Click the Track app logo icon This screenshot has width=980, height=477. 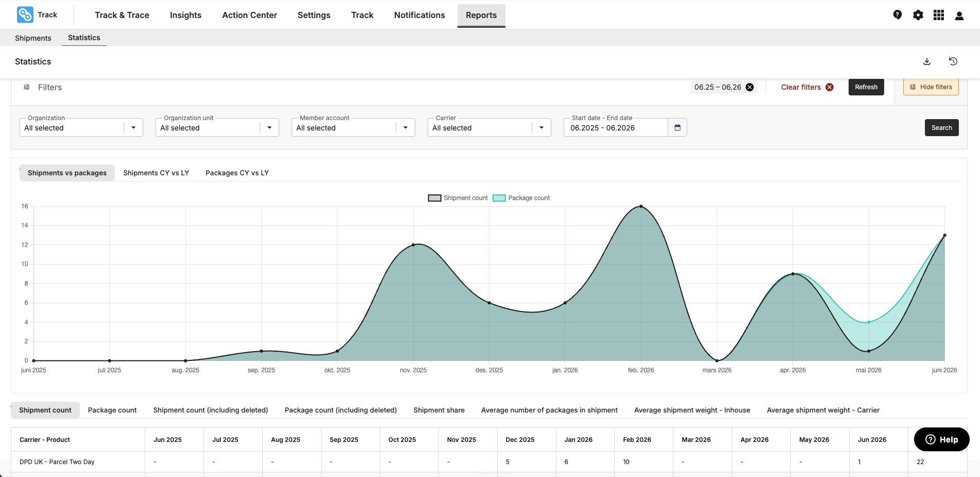[x=25, y=14]
